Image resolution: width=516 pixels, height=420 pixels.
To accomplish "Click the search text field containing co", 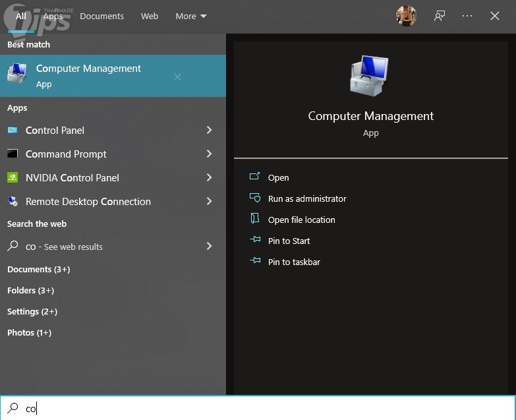I will coord(258,408).
